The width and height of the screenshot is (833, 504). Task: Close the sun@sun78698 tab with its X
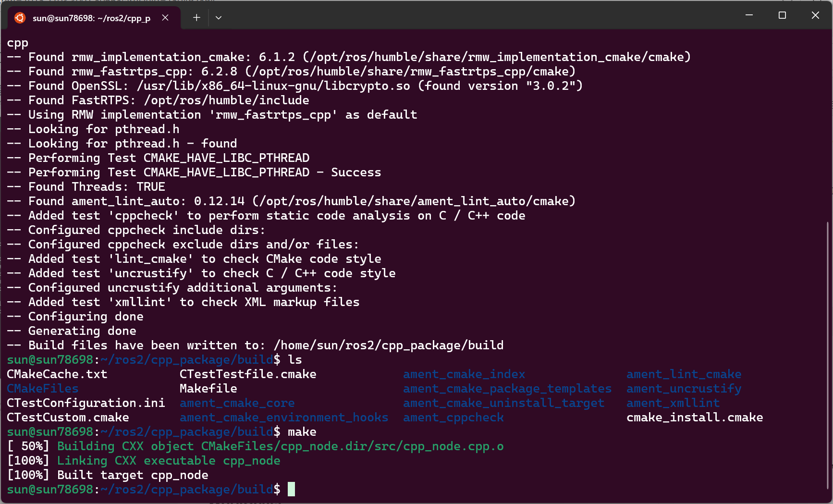[165, 17]
